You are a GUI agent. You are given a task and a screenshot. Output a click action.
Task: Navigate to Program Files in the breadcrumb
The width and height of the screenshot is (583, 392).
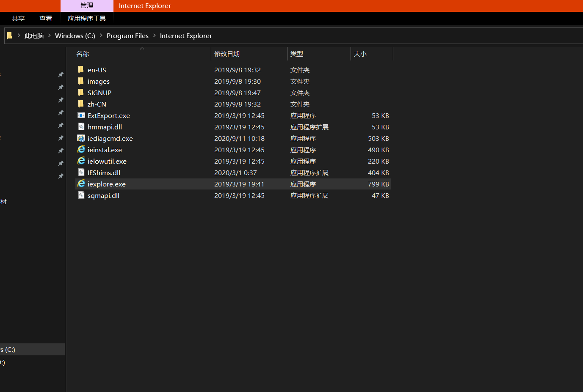pos(127,36)
